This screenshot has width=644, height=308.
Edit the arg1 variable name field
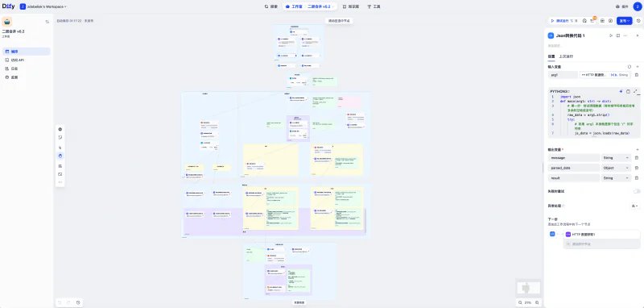tap(563, 75)
